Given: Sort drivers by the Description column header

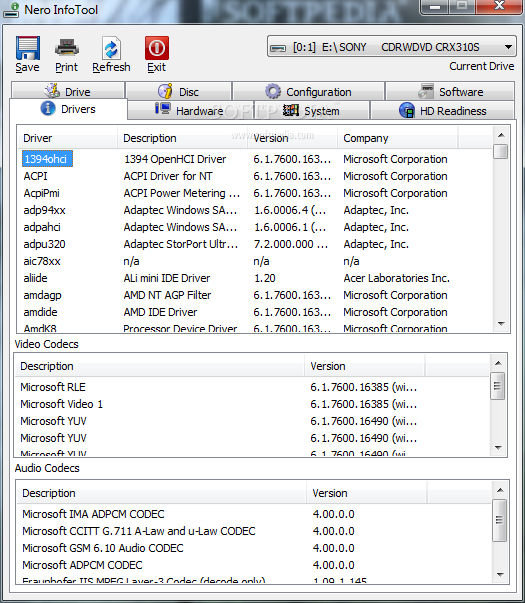Looking at the screenshot, I should pos(182,138).
